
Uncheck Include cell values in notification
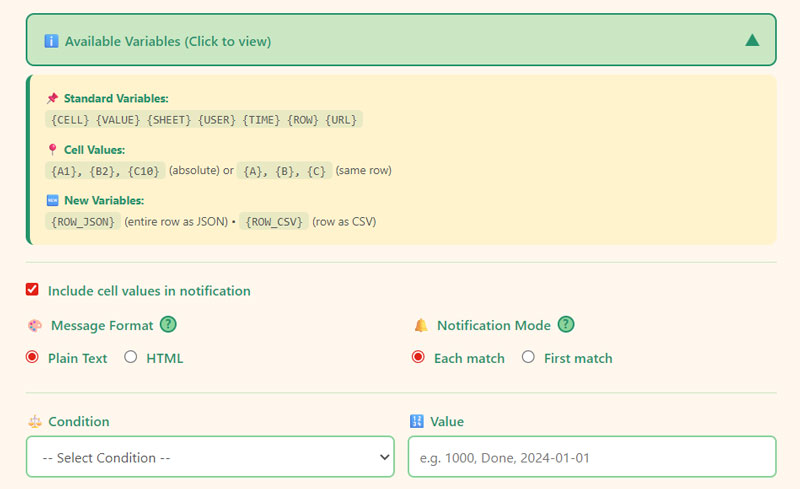[x=32, y=289]
